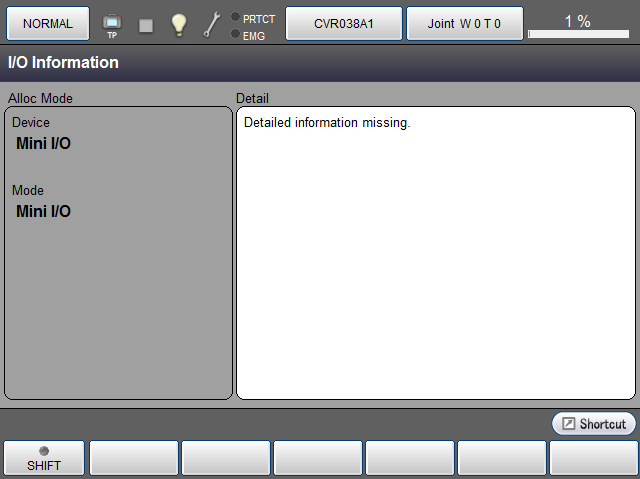This screenshot has height=479, width=640.
Task: Select the Mode Mini I/O entry
Action: 43,211
